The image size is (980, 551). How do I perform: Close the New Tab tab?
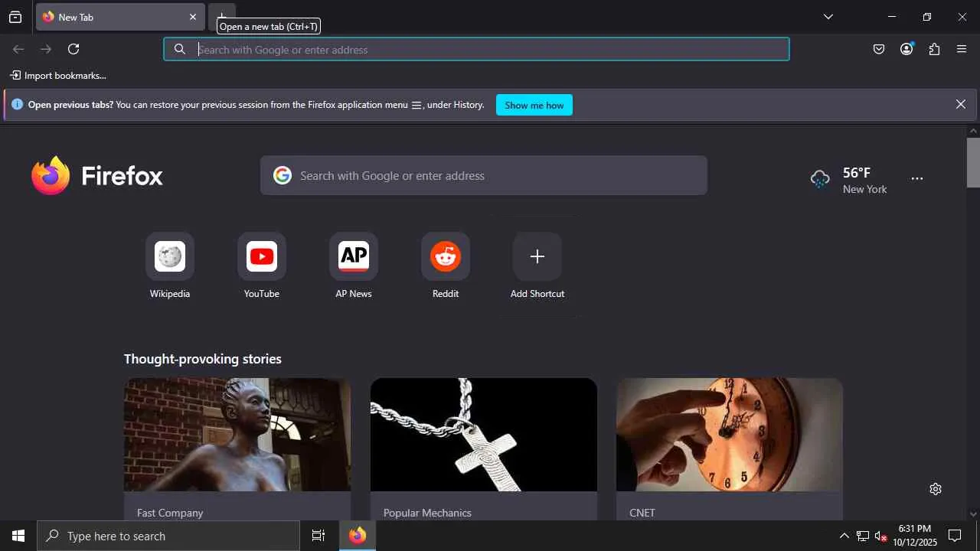[193, 17]
